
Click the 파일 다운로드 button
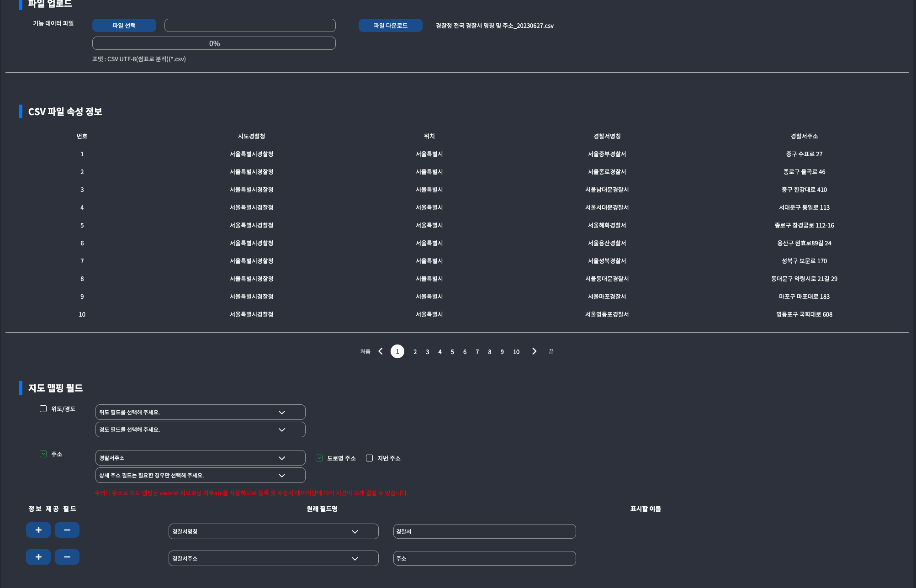(391, 26)
